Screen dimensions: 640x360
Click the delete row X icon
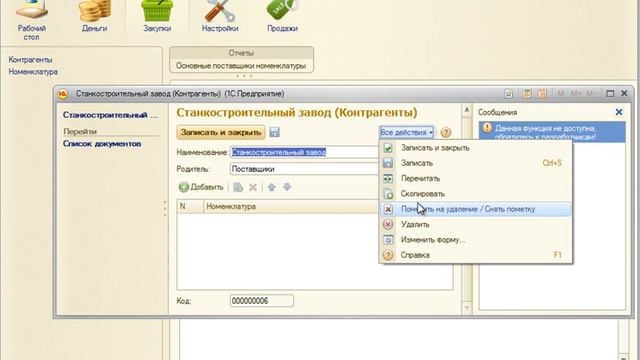pos(253,187)
